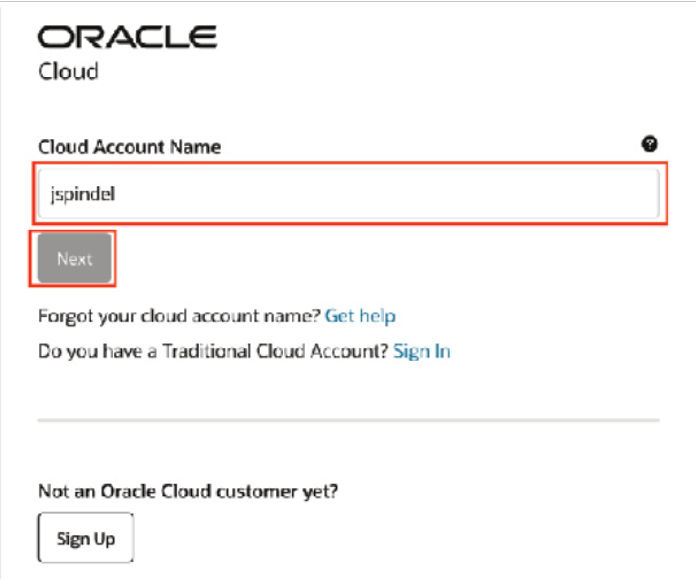Select the word 'help' in Get help link

point(377,316)
